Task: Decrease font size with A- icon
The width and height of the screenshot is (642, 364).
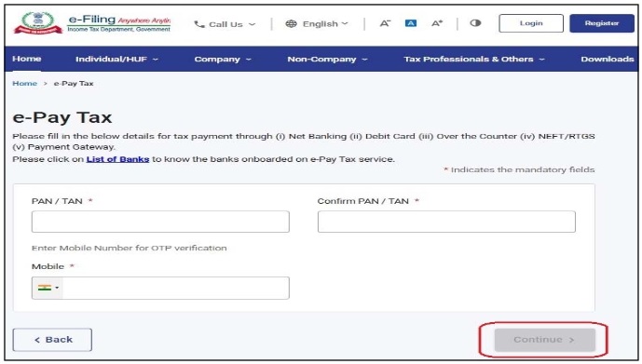Action: click(385, 23)
